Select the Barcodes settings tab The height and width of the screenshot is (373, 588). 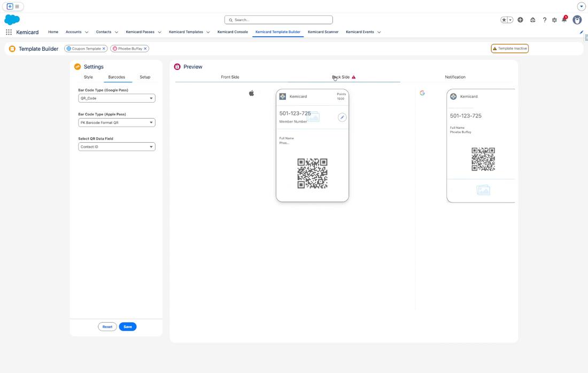pos(117,77)
